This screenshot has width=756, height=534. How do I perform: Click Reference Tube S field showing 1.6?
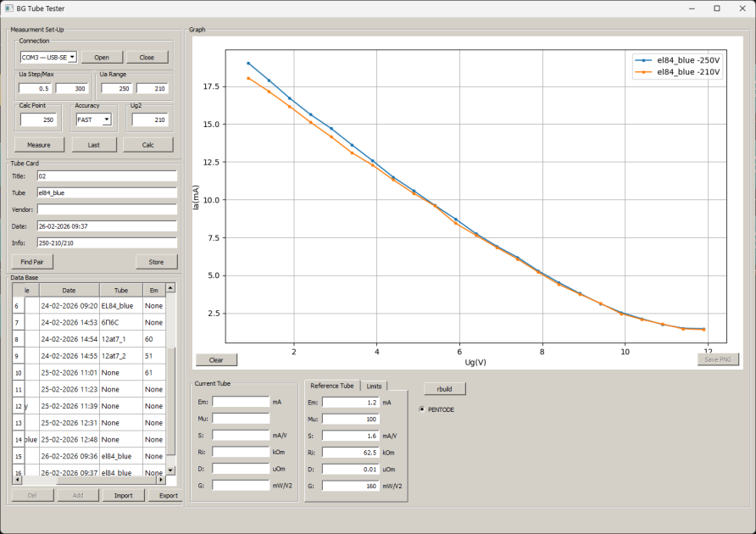point(351,436)
